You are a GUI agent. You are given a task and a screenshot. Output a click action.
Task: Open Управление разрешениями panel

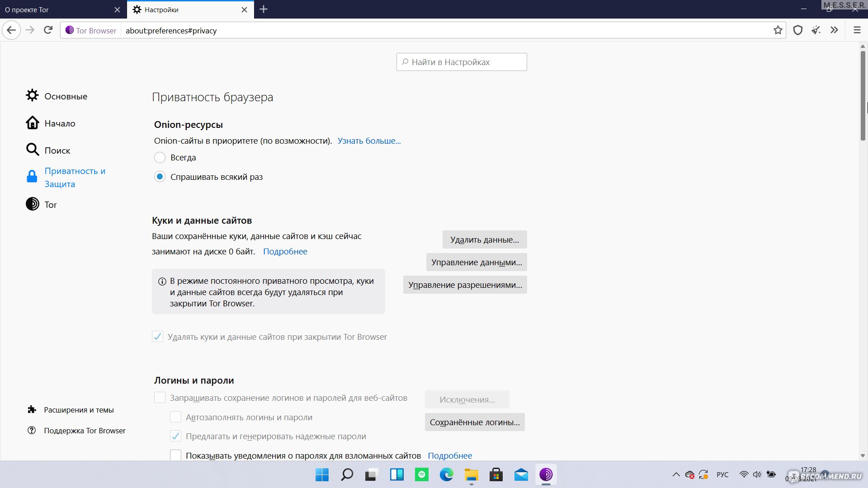click(465, 284)
